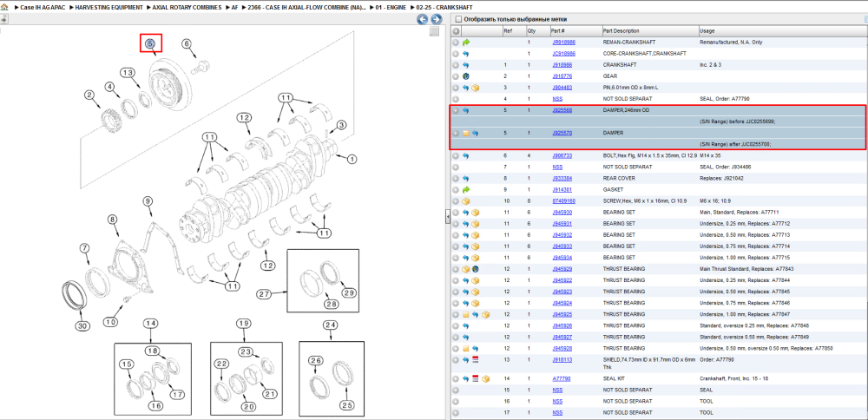The height and width of the screenshot is (420, 868).
Task: Click box icon in J945930 bearing row
Action: pyautogui.click(x=476, y=213)
